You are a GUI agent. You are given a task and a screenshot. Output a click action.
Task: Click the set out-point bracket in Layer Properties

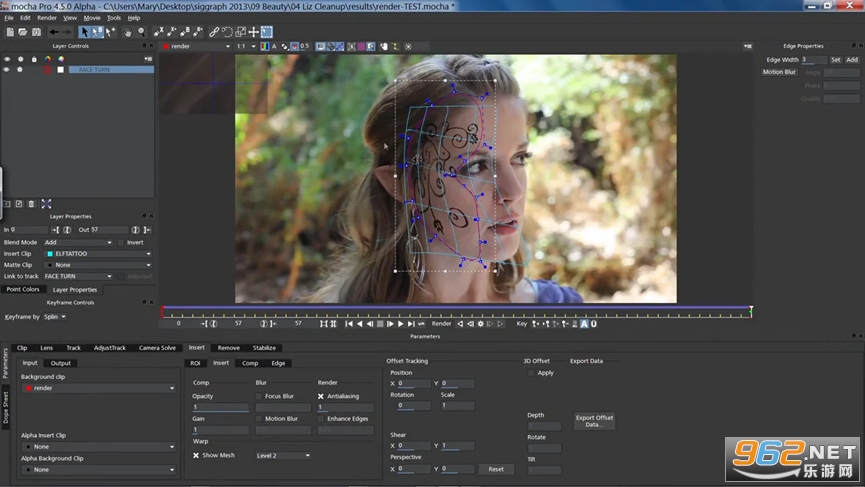(x=147, y=229)
